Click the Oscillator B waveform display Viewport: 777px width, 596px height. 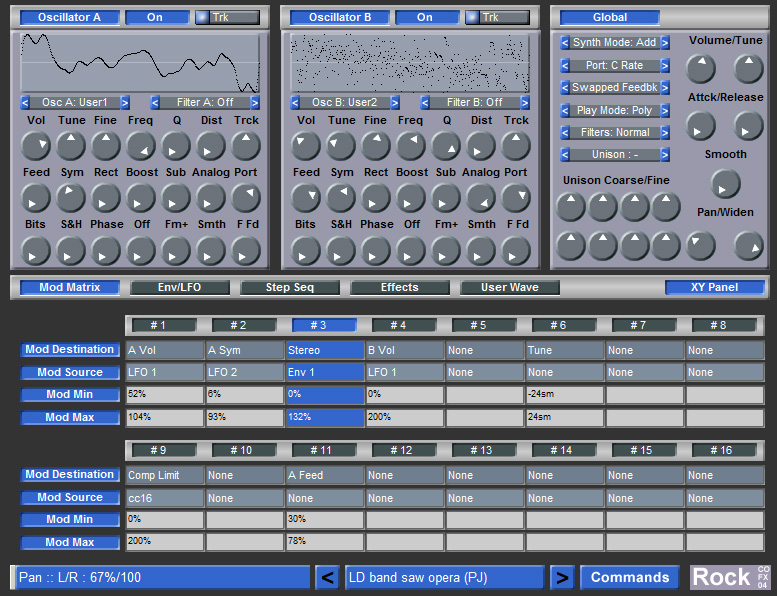click(409, 62)
